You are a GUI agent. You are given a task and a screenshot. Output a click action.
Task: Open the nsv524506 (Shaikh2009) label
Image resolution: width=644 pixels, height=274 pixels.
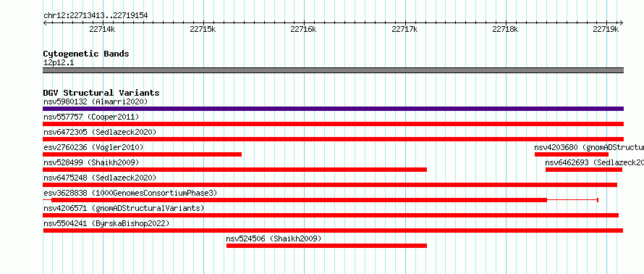[x=274, y=238]
